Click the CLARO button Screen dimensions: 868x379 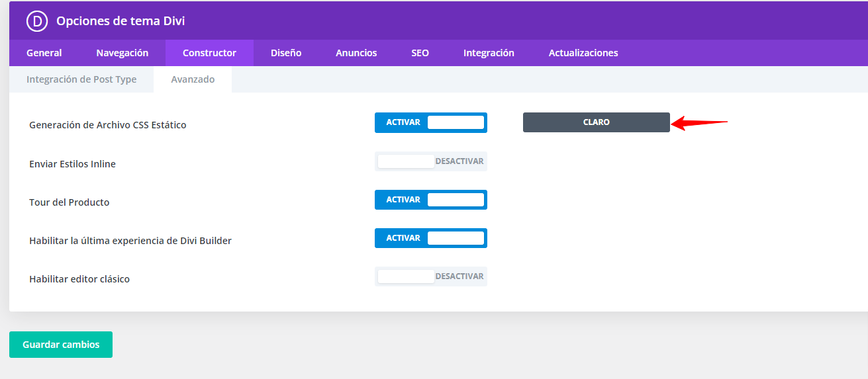597,122
